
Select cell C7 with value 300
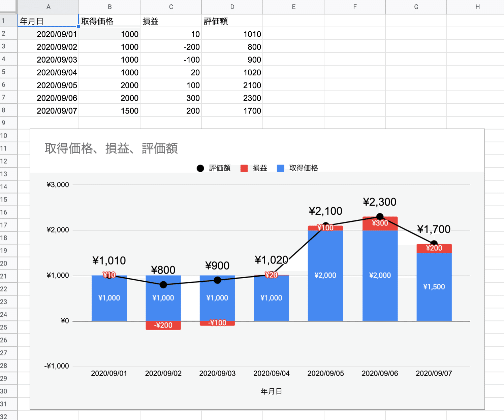(x=171, y=98)
